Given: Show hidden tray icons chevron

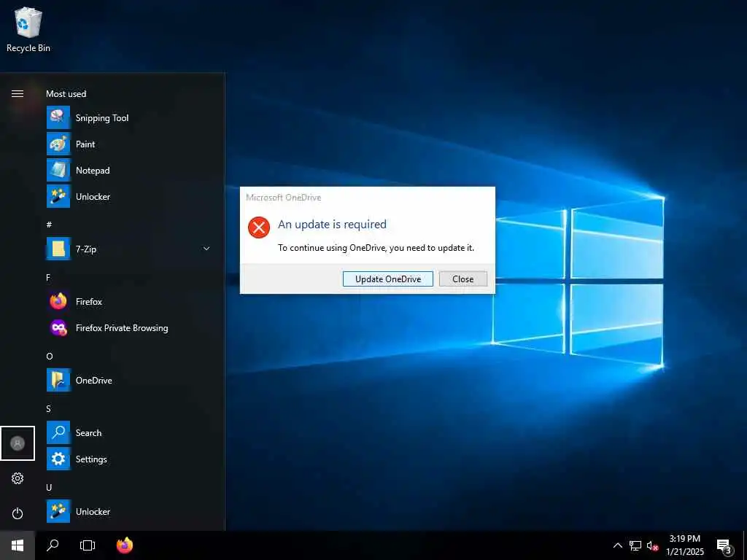Looking at the screenshot, I should (617, 545).
